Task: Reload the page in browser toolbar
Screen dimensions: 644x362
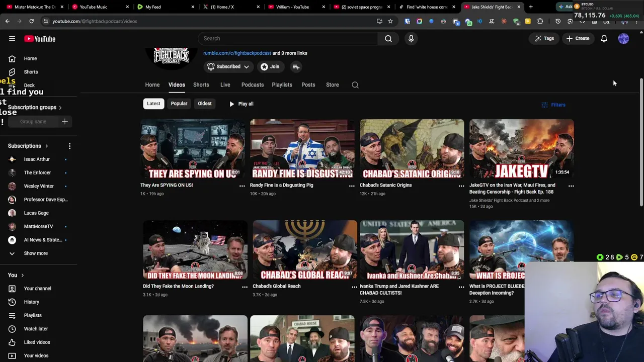Action: point(31,21)
